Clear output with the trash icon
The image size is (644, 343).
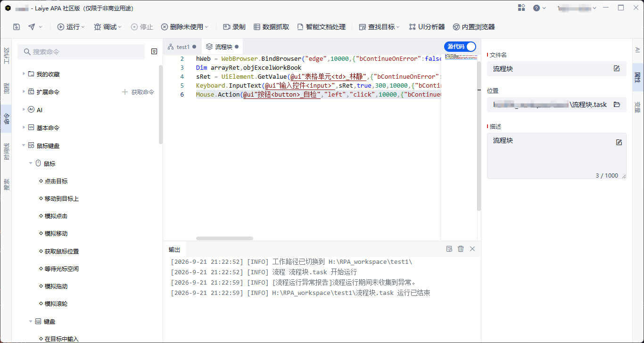[x=461, y=249]
